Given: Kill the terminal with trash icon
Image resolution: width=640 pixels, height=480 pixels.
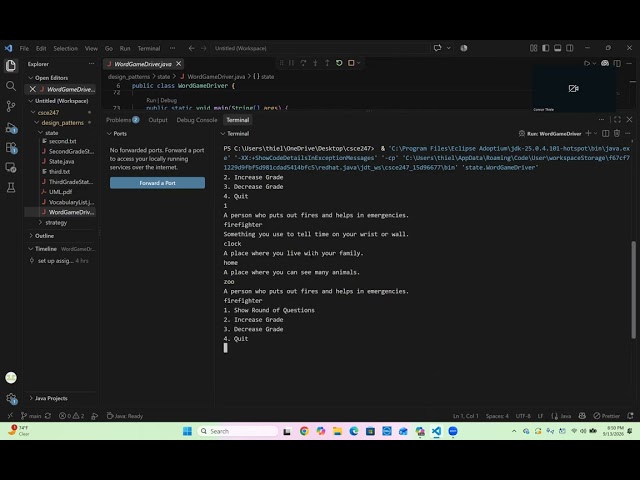Looking at the screenshot, I should click(x=617, y=133).
